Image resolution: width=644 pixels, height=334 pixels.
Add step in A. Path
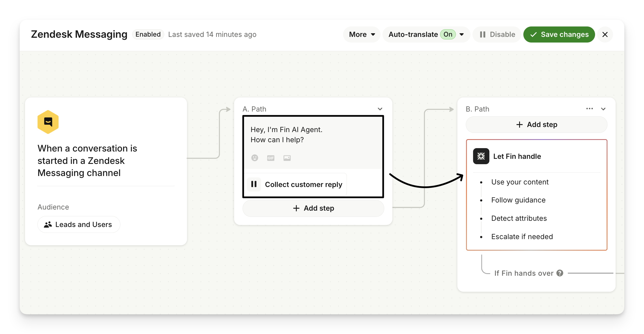click(x=313, y=208)
